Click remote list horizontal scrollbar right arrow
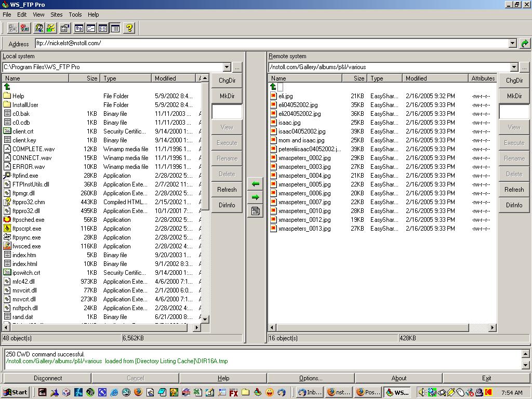Viewport: 532px width, 399px height. (493, 328)
